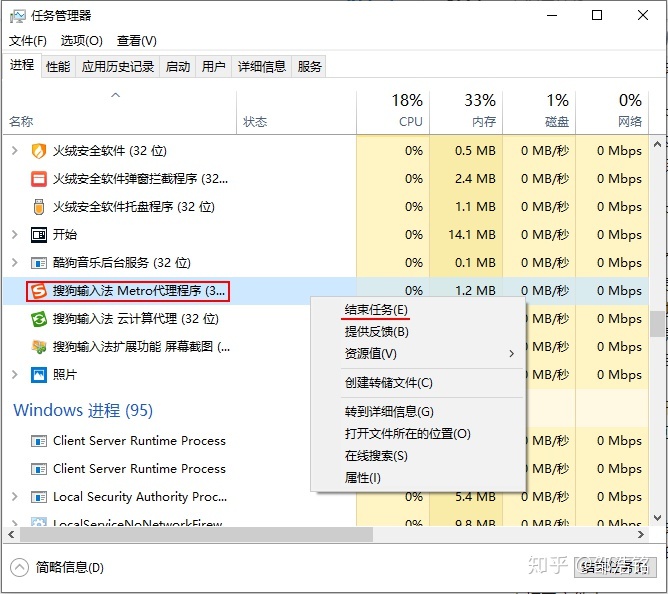
Task: Sort by the 磁盘 column header
Action: 539,112
